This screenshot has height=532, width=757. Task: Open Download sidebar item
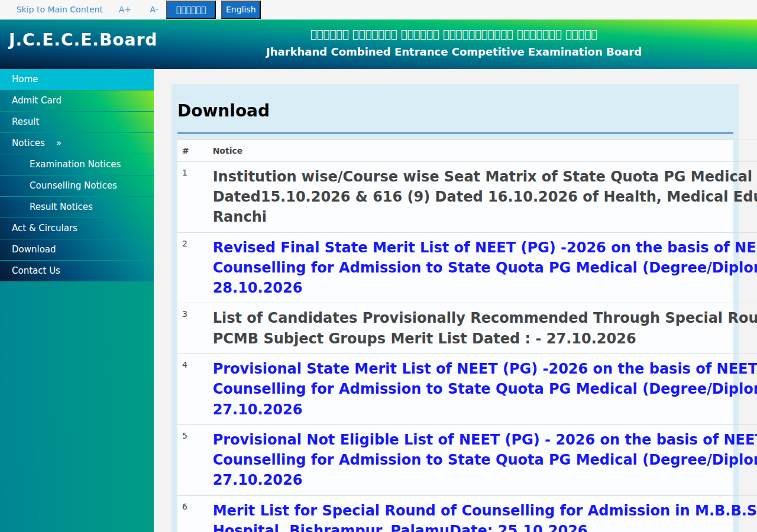[77, 249]
